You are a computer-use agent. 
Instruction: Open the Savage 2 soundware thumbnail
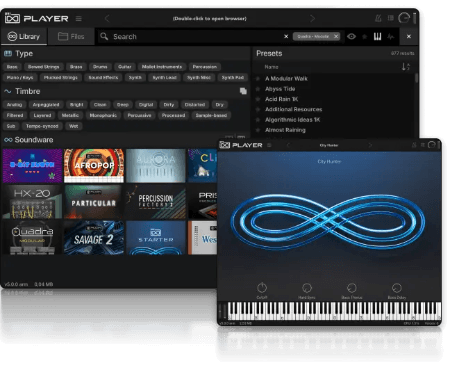coord(94,238)
